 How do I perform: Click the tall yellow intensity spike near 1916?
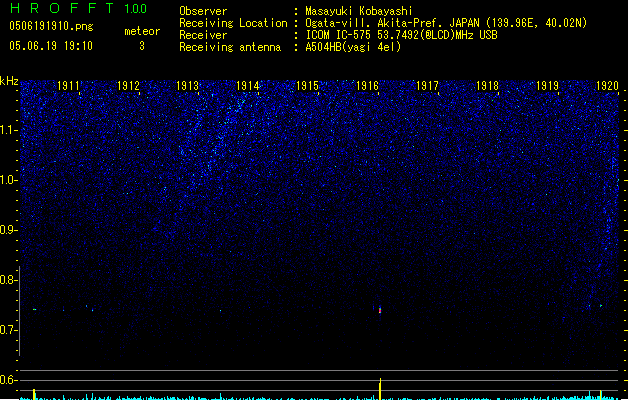pyautogui.click(x=380, y=389)
